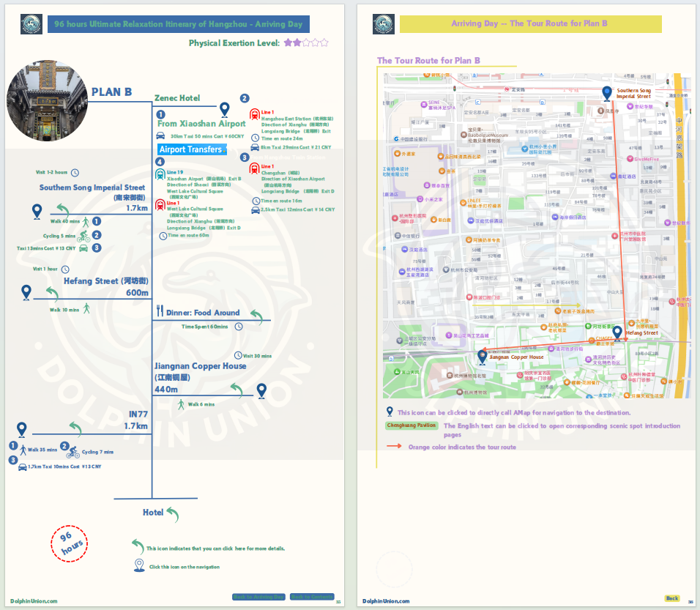The image size is (700, 610).
Task: Click the navigation pin for Jiangnan Copper House in the itinerary
Action: 261,391
